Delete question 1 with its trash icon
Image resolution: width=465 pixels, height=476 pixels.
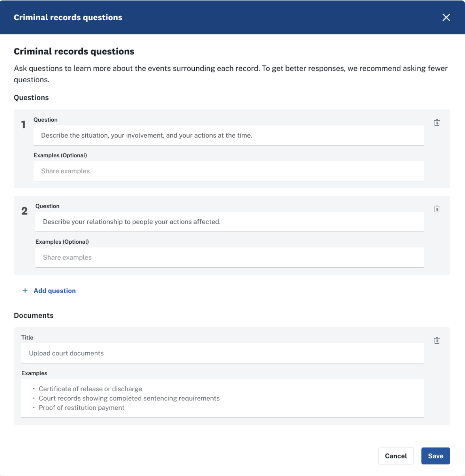click(437, 123)
